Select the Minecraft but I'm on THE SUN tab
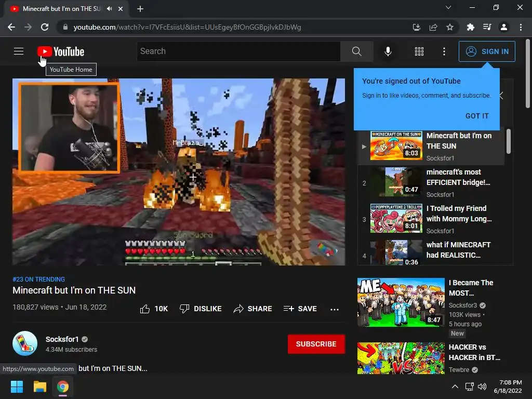This screenshot has height=399, width=532. click(62, 9)
